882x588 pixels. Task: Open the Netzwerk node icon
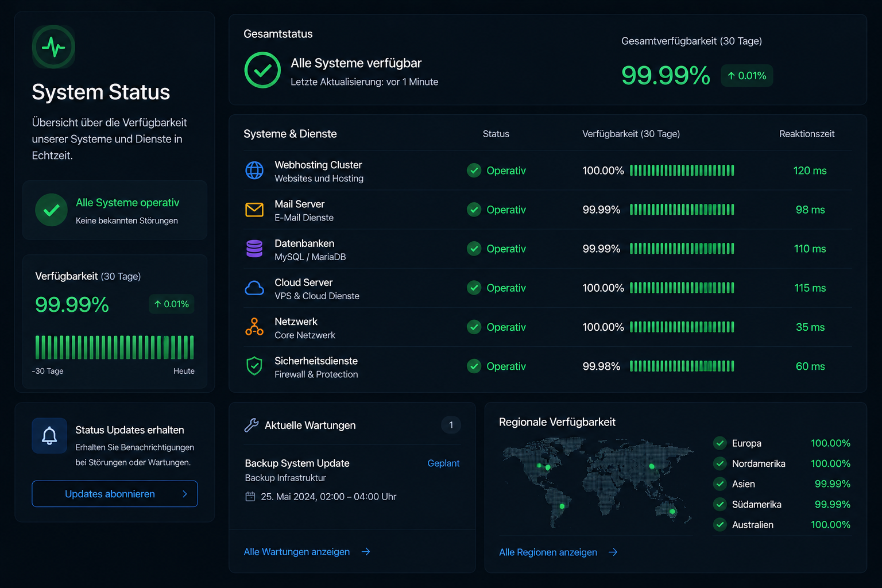pyautogui.click(x=254, y=327)
